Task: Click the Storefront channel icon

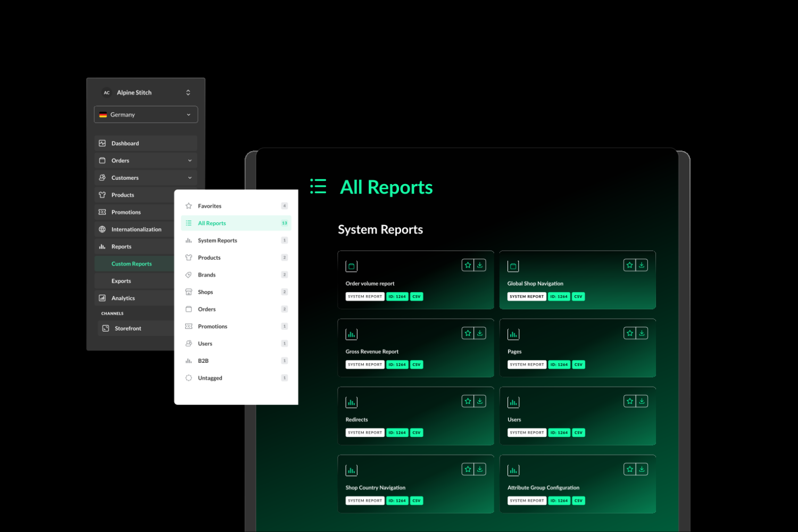Action: [x=105, y=328]
